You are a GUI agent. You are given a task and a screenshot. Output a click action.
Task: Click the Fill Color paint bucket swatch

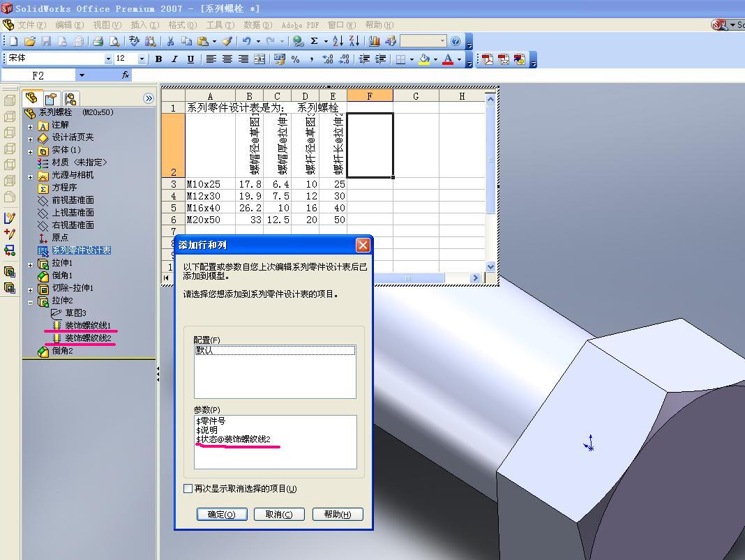point(425,59)
